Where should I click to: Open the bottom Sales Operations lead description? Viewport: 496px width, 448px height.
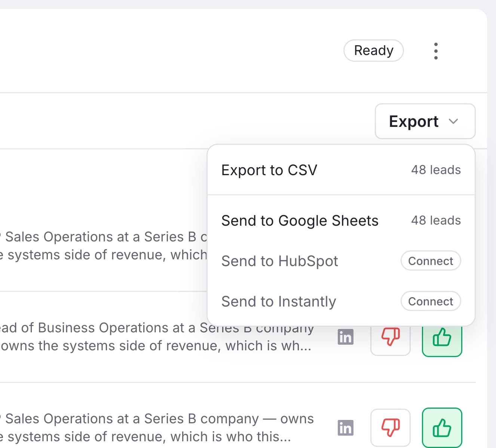(x=157, y=427)
